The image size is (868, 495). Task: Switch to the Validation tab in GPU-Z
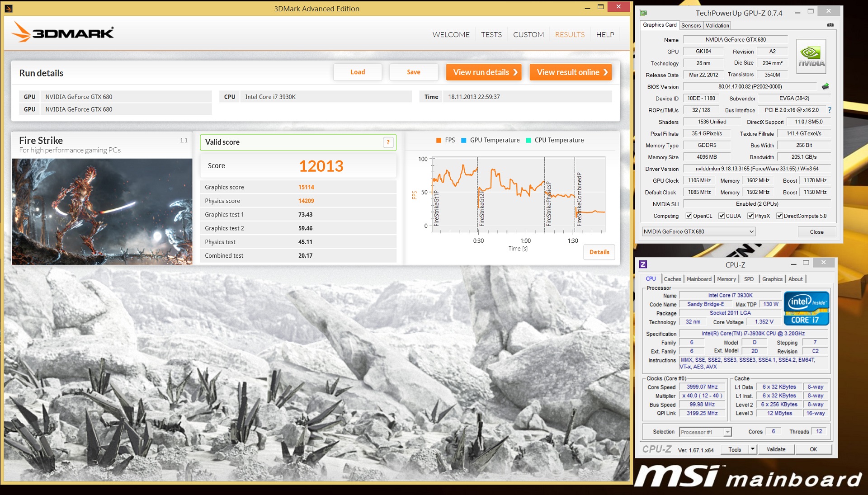coord(717,26)
